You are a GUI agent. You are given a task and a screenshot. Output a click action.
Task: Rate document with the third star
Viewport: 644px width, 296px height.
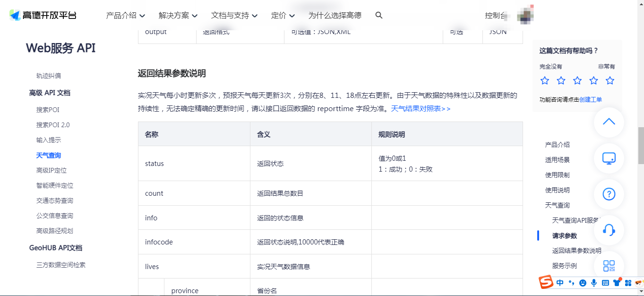[577, 80]
